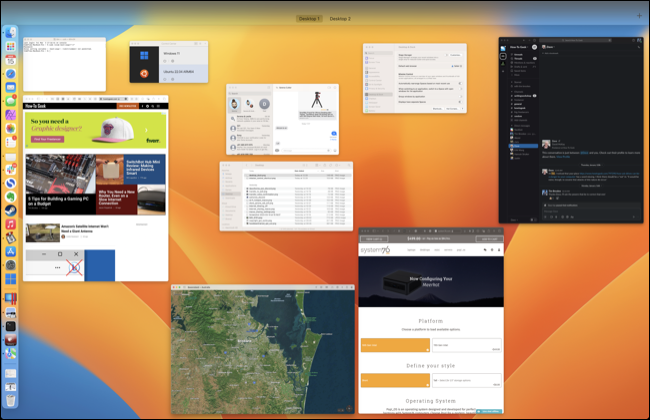This screenshot has width=650, height=420.
Task: Open the App Store in the Dock
Action: pyautogui.click(x=10, y=252)
